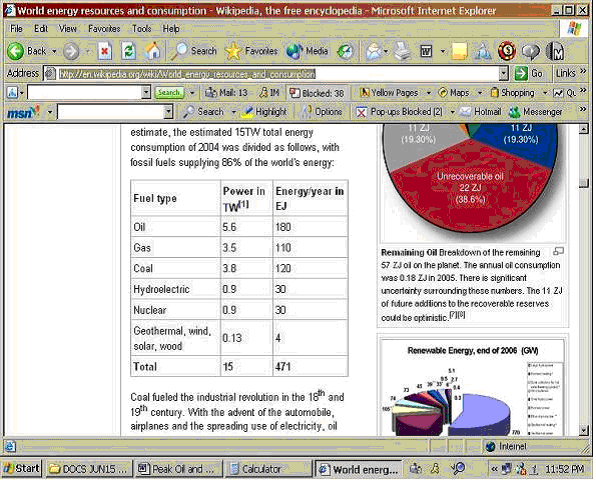Toggle Pop-ups Blocked (2) button
Image resolution: width=596 pixels, height=480 pixels.
click(399, 112)
